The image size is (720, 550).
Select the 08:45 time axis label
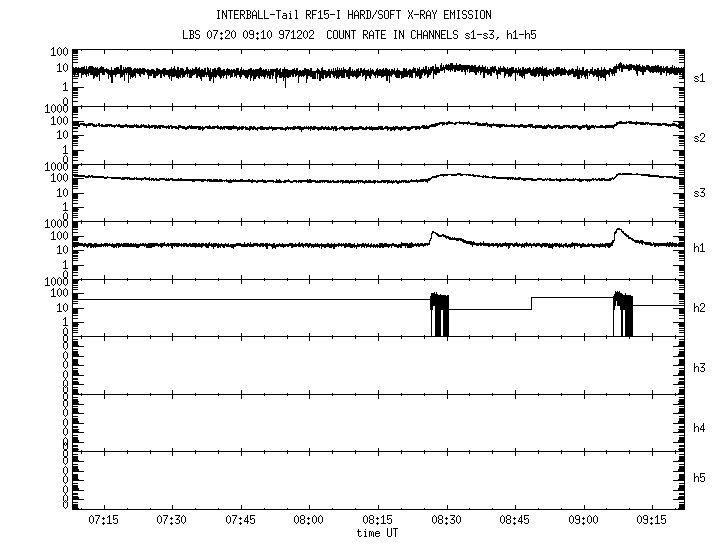(514, 521)
